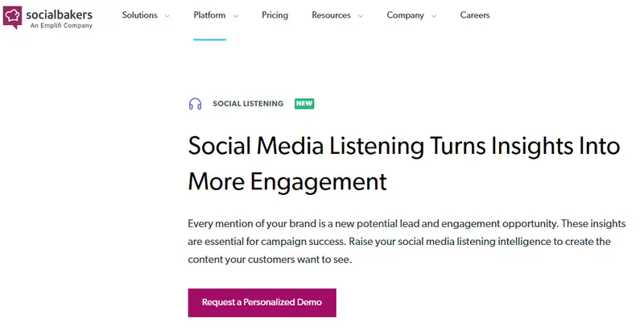Open the Solutions menu

pyautogui.click(x=139, y=15)
